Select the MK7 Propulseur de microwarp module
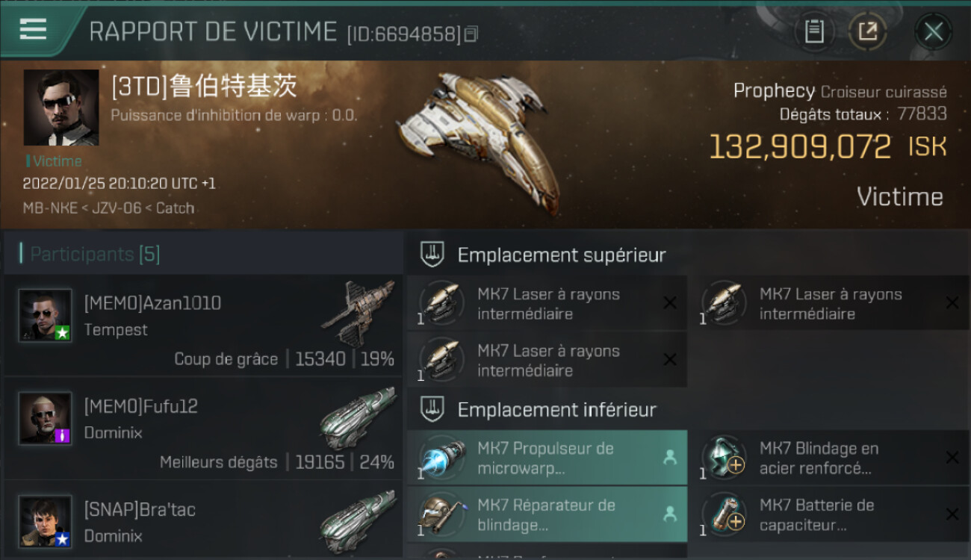Viewport: 971px width, 560px height. [547, 458]
